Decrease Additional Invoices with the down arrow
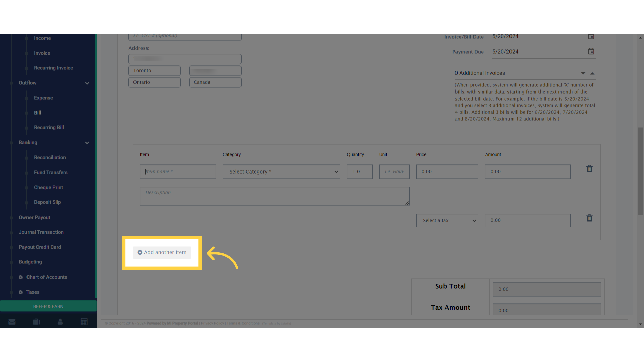644x362 pixels. (x=583, y=73)
